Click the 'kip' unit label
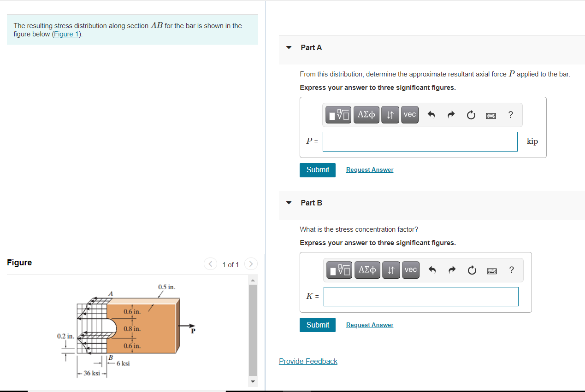 pyautogui.click(x=532, y=141)
